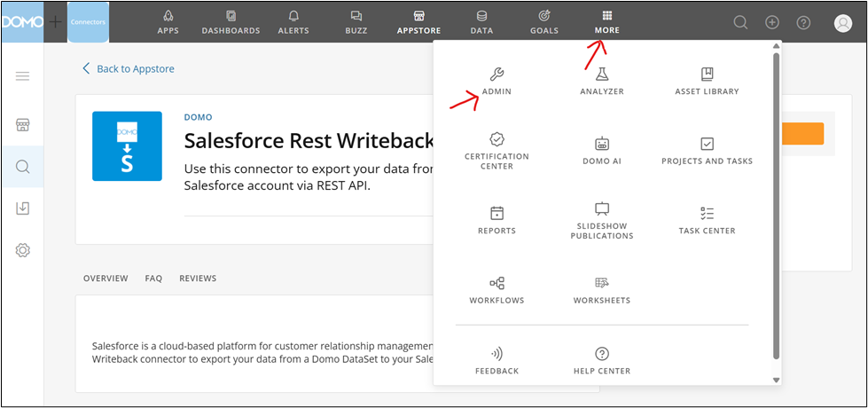This screenshot has width=868, height=408.
Task: Click the store icon in left sidebar
Action: (22, 124)
